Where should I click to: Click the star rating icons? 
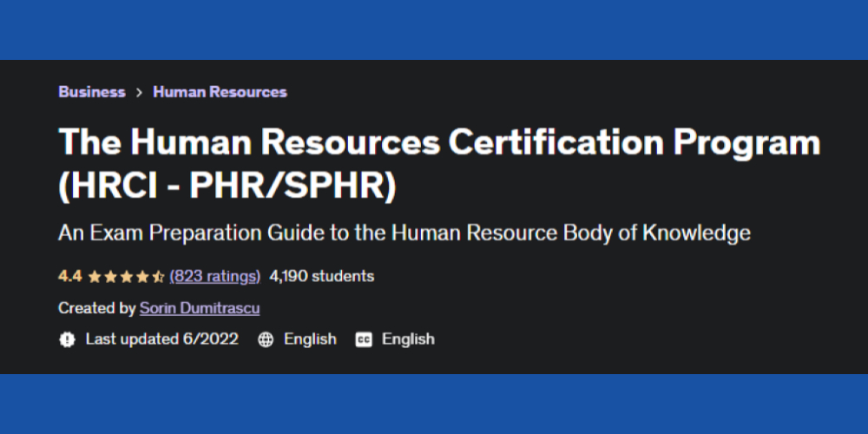pyautogui.click(x=126, y=276)
